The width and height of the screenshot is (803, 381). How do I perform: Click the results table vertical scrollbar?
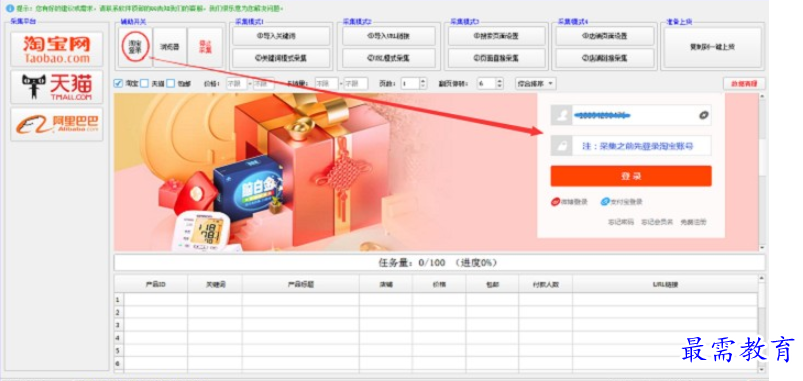click(x=762, y=324)
